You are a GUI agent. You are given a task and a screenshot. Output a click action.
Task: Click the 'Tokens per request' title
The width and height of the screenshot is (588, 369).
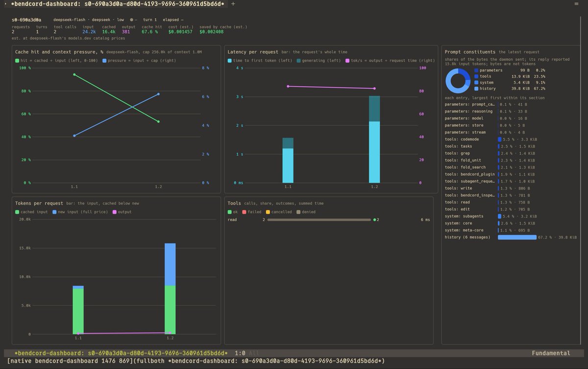tap(39, 203)
